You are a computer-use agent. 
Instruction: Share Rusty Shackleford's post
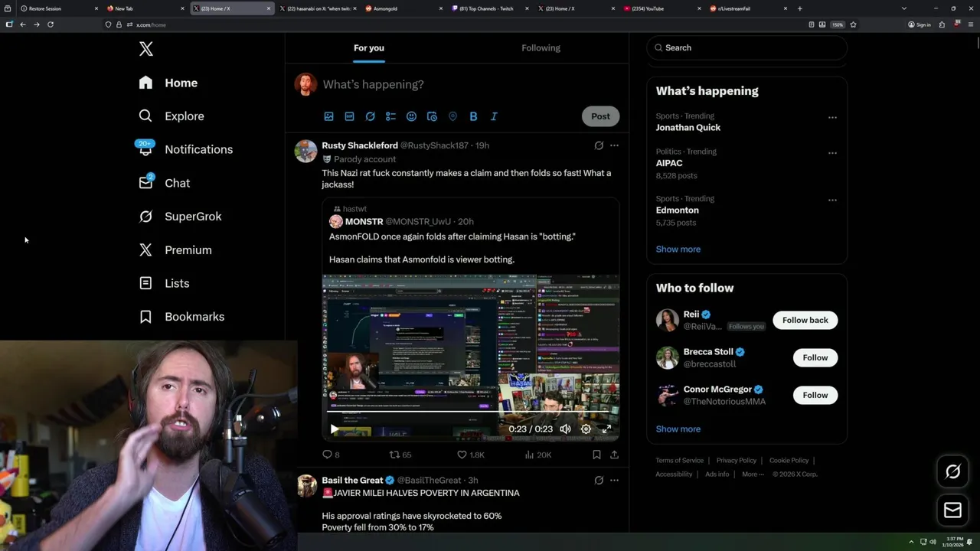(x=614, y=455)
